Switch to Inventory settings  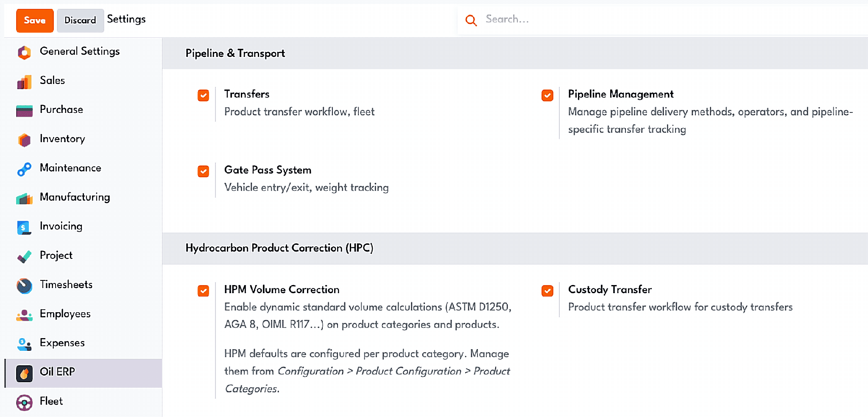point(84,139)
